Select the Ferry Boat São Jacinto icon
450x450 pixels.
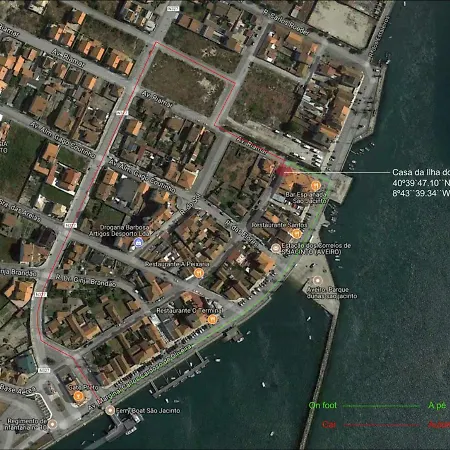pos(110,410)
